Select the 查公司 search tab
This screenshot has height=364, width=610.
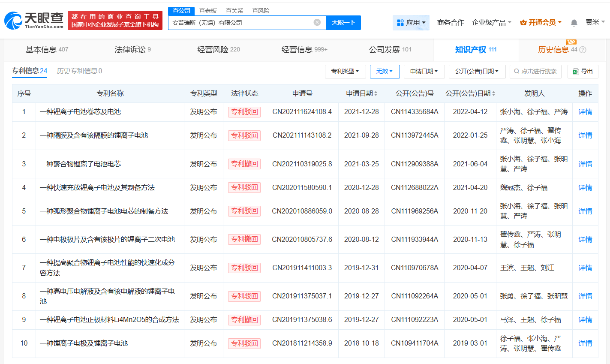pyautogui.click(x=181, y=11)
